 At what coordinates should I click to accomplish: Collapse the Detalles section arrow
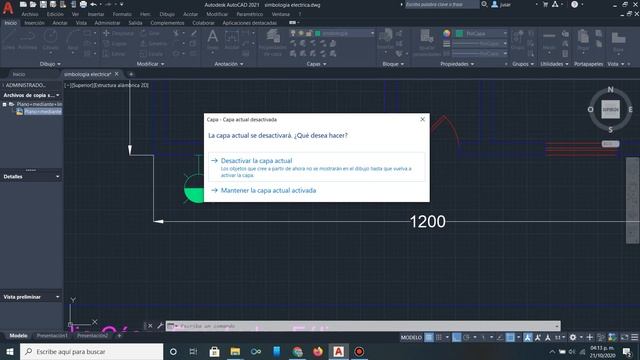58,176
